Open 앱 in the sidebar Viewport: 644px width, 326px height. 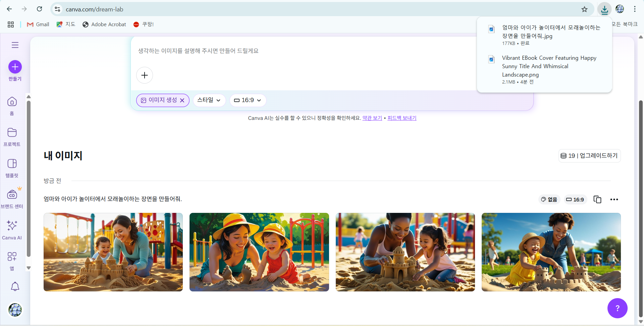click(x=12, y=261)
